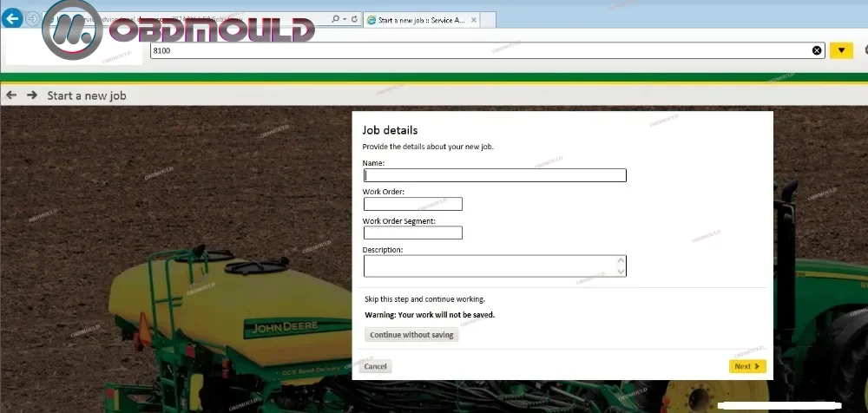Clear the 8100 search text with X icon
Viewport: 868px width, 413px height.
[x=817, y=50]
